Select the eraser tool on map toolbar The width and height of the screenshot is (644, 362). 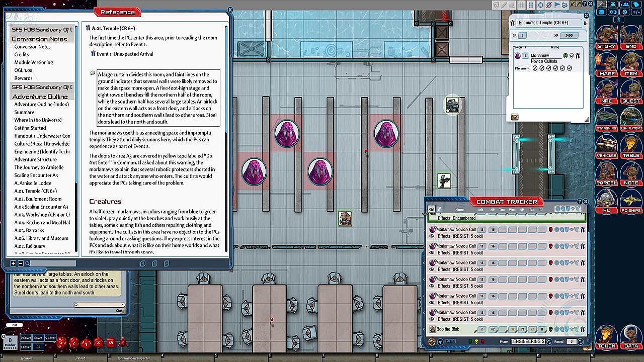512,5
